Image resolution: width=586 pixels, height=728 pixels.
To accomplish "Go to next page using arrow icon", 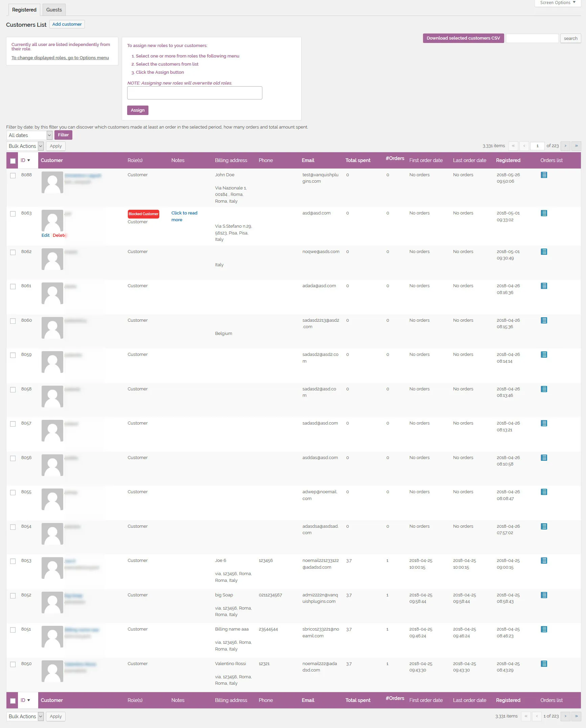I will click(x=565, y=146).
